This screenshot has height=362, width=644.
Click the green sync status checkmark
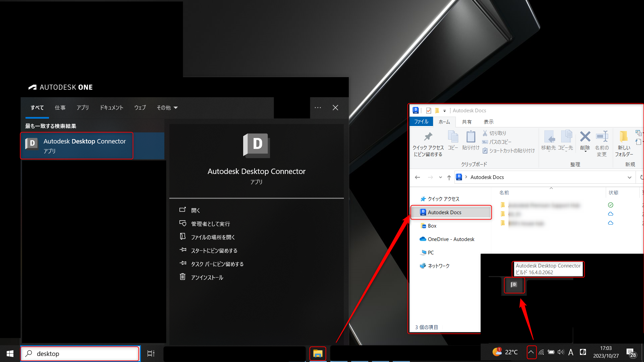pyautogui.click(x=611, y=205)
